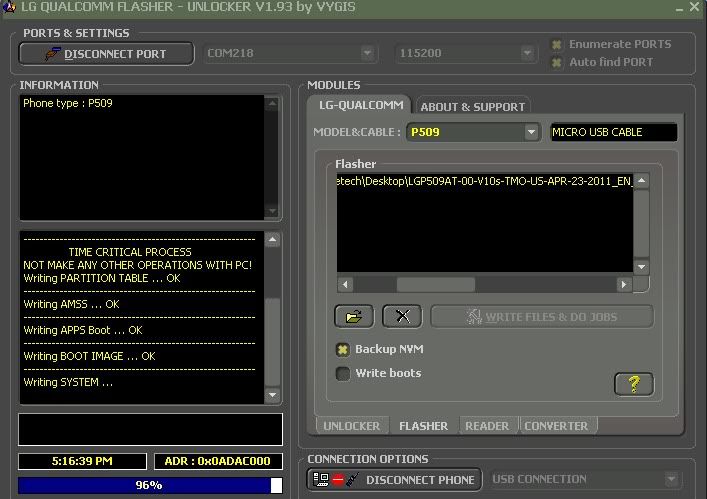Viewport: 707px width, 499px height.
Task: Click the open folder icon button
Action: (354, 316)
